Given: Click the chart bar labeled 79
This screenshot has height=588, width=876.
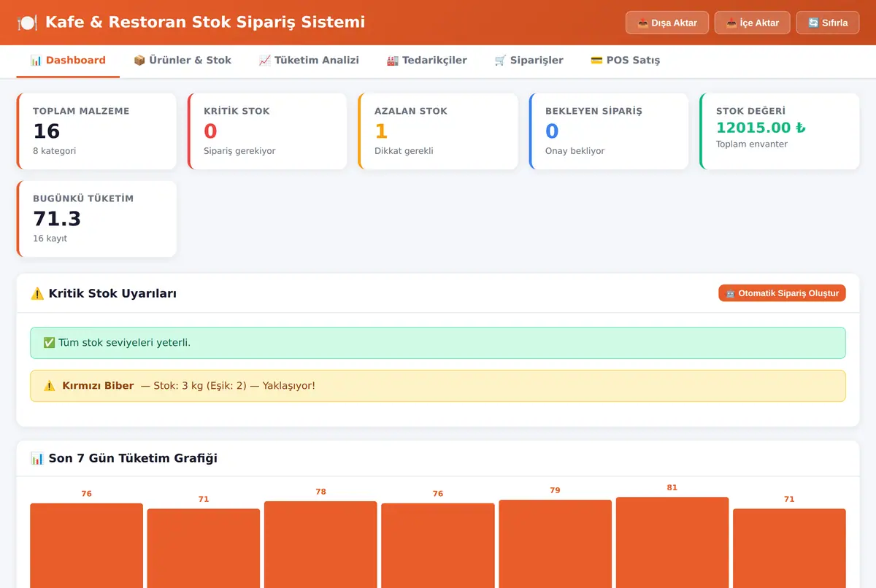Looking at the screenshot, I should (x=555, y=543).
